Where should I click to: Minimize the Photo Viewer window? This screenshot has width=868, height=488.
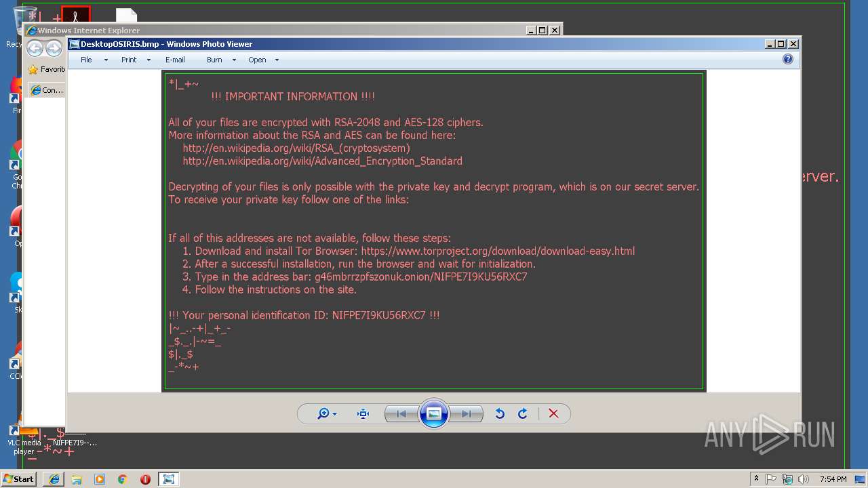tap(770, 44)
